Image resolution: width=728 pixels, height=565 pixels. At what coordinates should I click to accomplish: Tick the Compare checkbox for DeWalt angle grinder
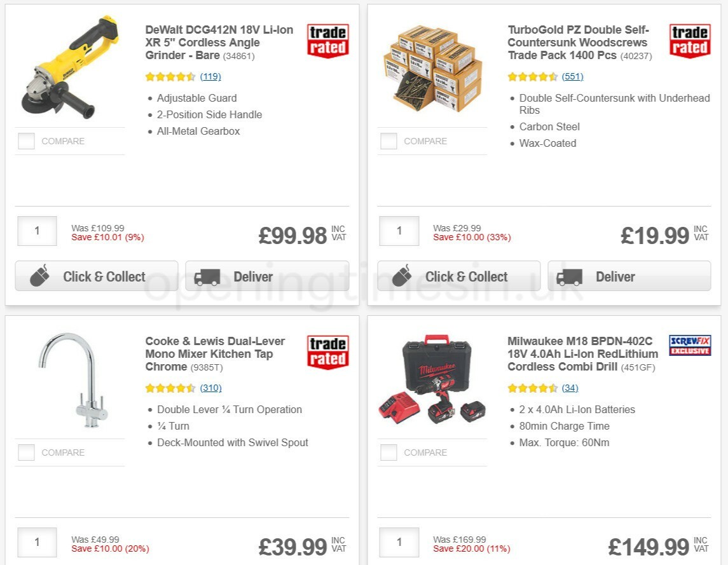(x=26, y=141)
